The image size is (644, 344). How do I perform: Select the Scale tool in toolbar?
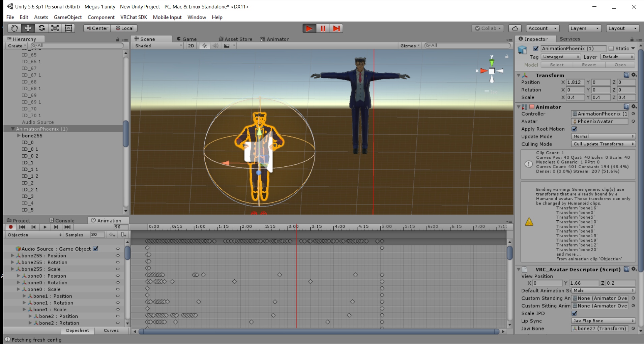[55, 28]
